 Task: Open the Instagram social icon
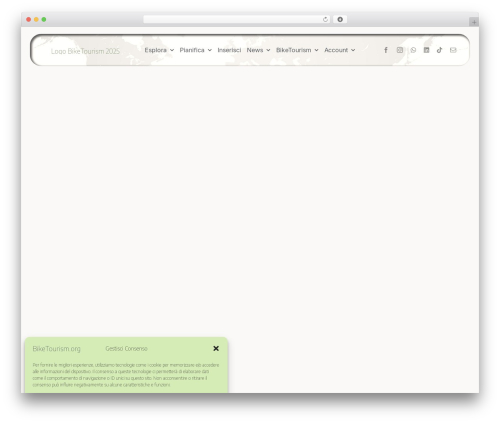pyautogui.click(x=400, y=50)
